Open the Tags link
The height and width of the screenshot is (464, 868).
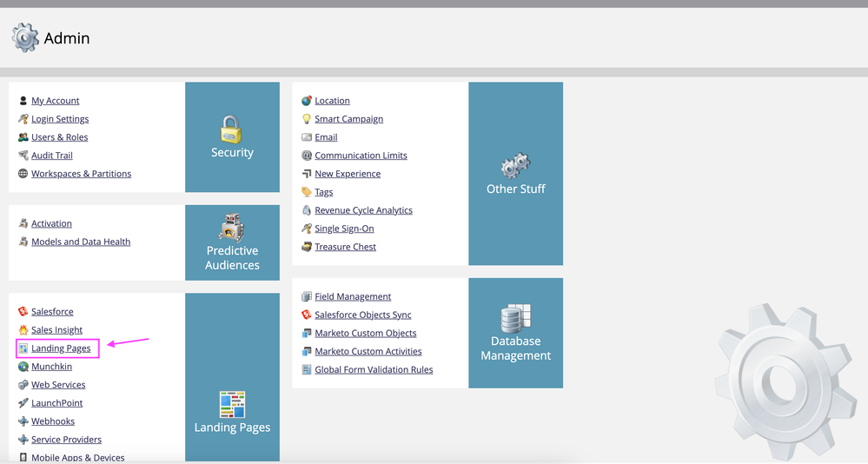coord(324,192)
